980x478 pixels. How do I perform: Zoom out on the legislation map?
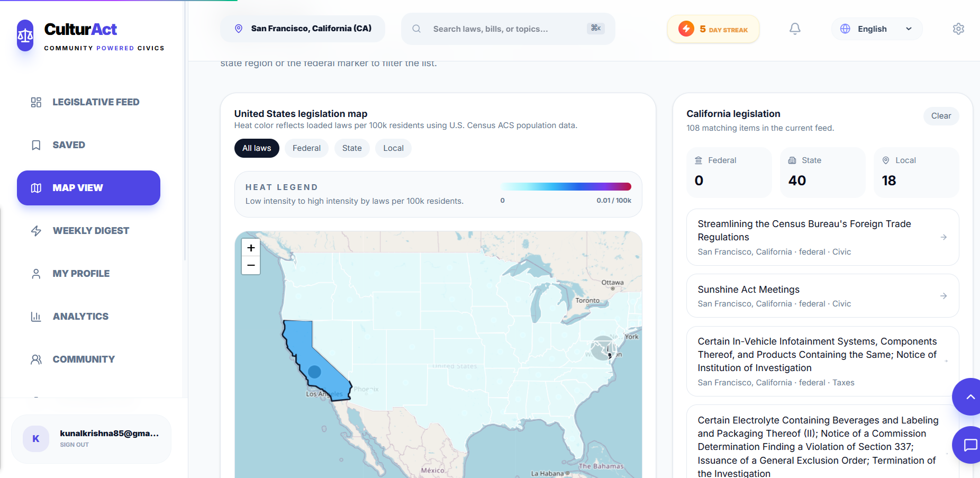[x=251, y=265]
